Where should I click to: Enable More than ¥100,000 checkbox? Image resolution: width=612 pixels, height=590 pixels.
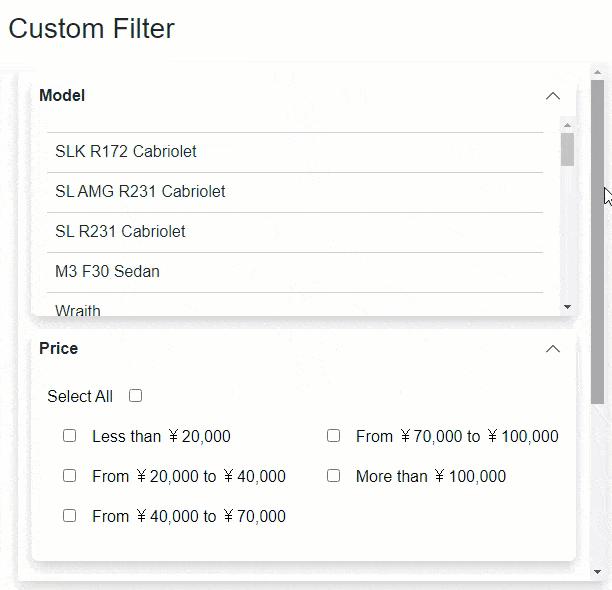[333, 476]
